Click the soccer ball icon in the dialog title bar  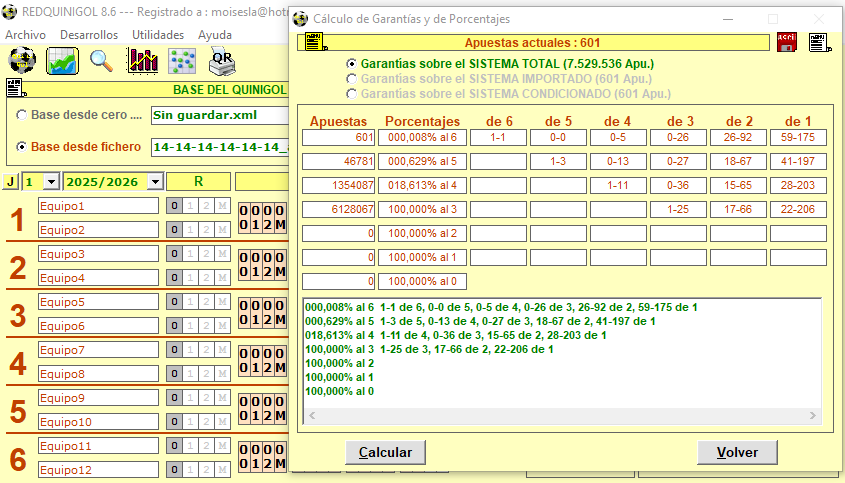(x=300, y=19)
